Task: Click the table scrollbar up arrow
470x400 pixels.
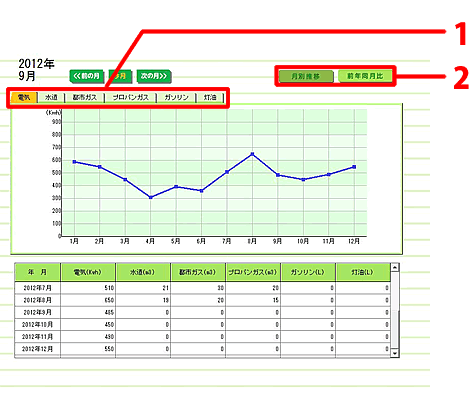Action: pos(395,267)
